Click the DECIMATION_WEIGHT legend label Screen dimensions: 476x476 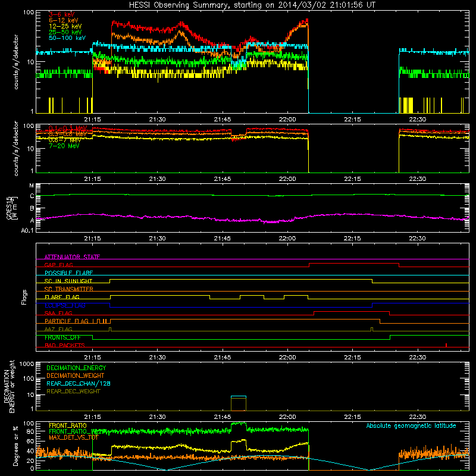click(x=76, y=375)
